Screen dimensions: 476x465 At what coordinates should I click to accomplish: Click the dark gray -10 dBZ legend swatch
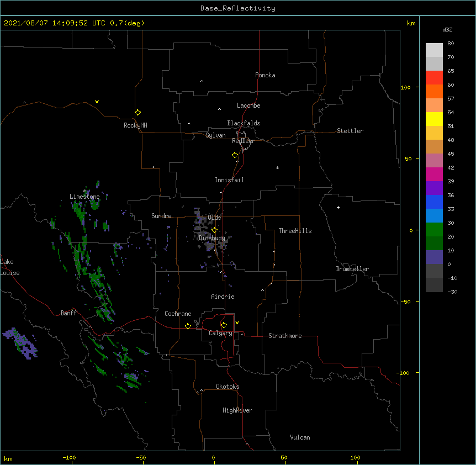434,285
